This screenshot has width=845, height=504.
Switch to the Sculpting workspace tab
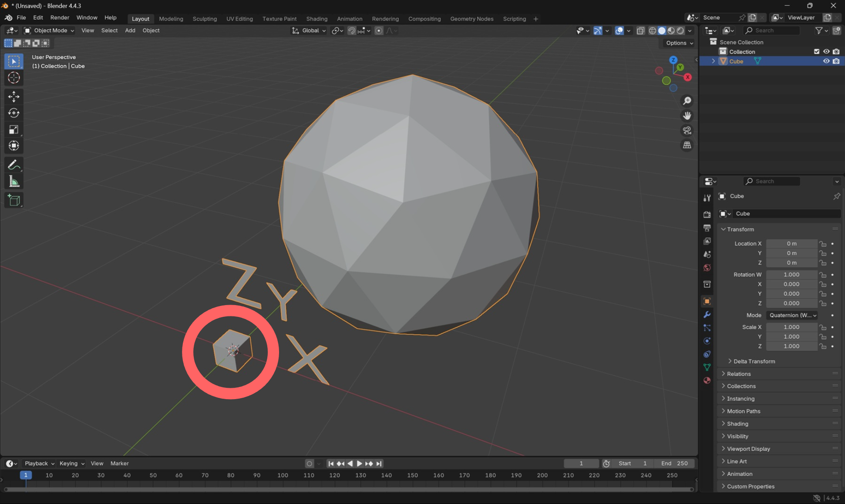point(205,19)
